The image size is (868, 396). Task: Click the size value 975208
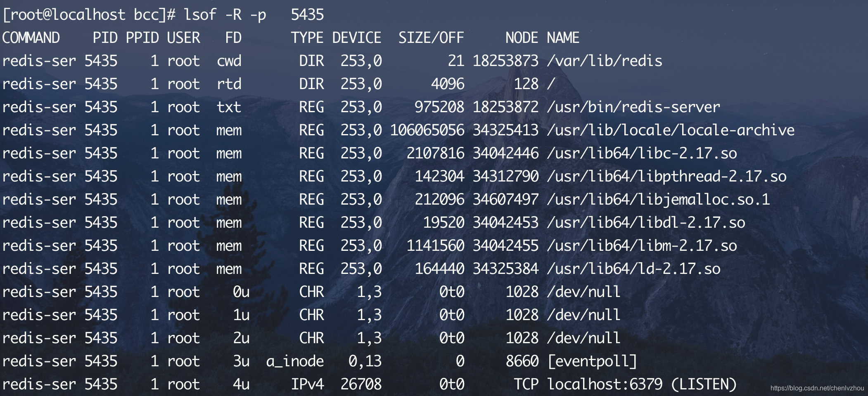pyautogui.click(x=440, y=107)
